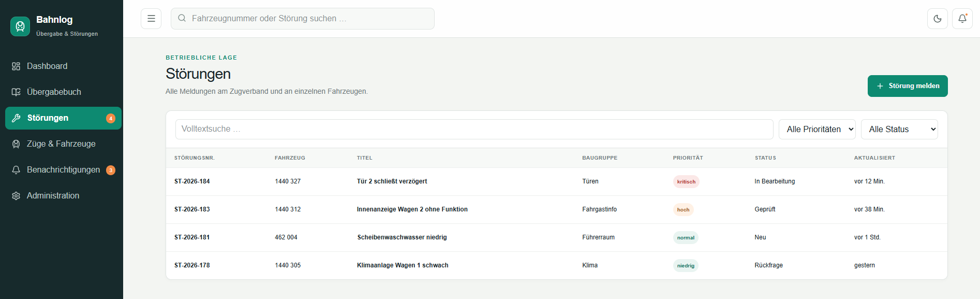Click the magnifier icon in the search bar

pyautogui.click(x=182, y=18)
